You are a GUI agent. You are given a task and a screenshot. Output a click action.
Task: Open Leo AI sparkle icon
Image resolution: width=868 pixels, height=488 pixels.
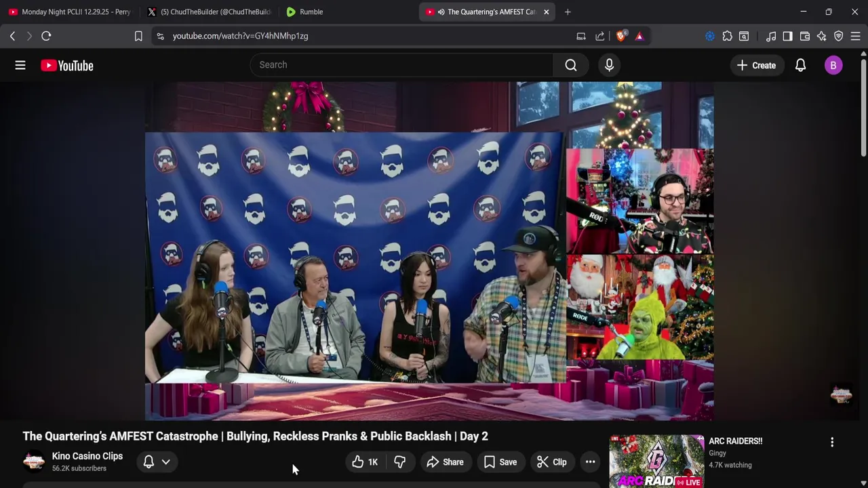[x=821, y=36]
